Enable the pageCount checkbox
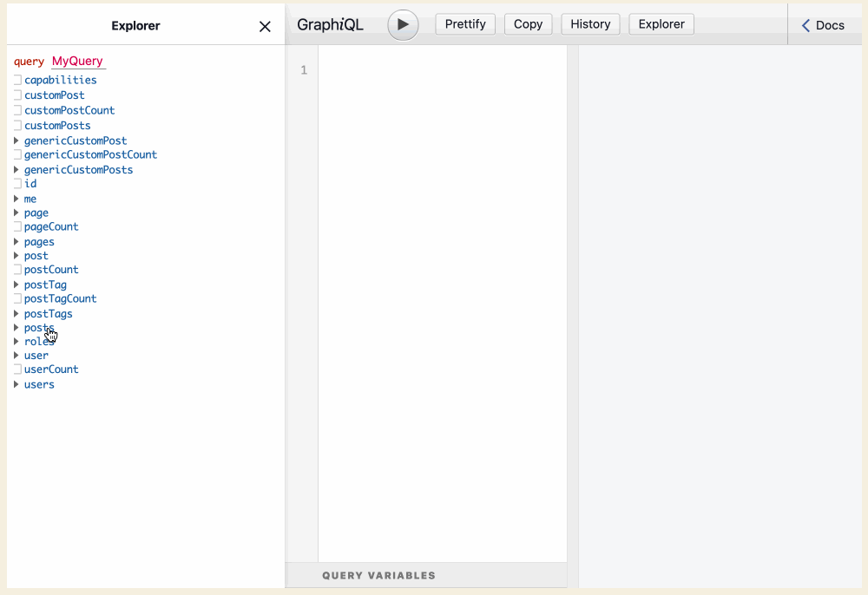868x595 pixels. click(17, 226)
